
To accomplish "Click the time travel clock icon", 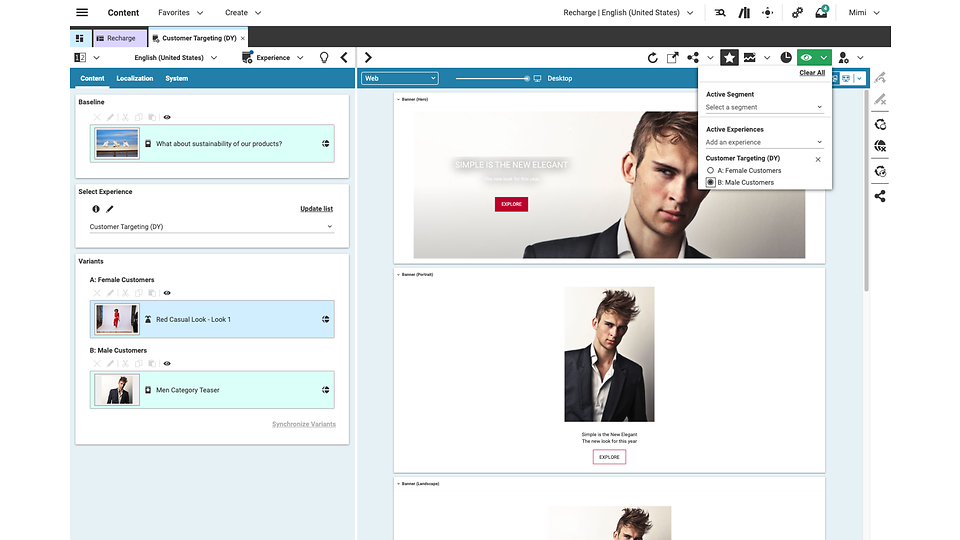I will click(x=786, y=58).
